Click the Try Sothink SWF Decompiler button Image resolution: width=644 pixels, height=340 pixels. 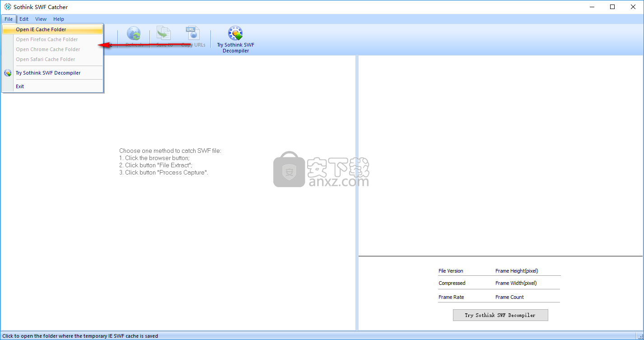click(500, 315)
